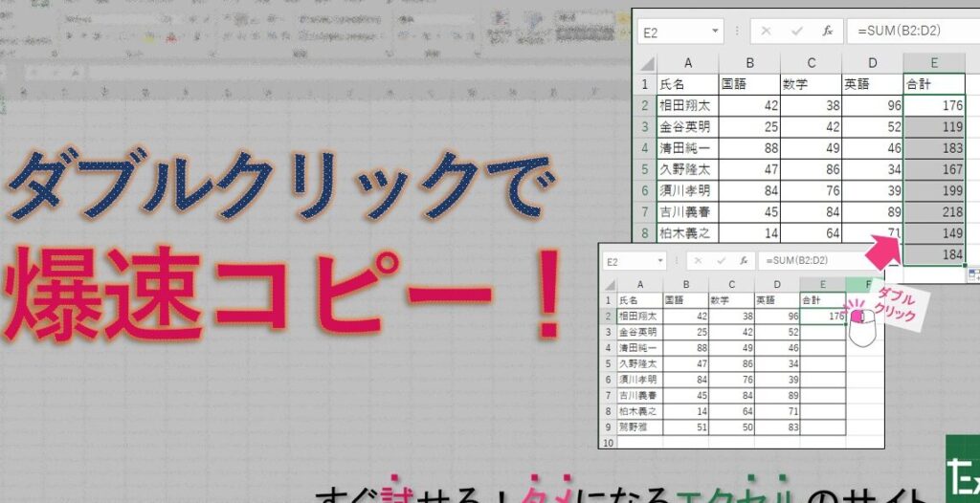Click the enter checkmark in larger formula bar
This screenshot has height=503, width=980.
click(797, 32)
